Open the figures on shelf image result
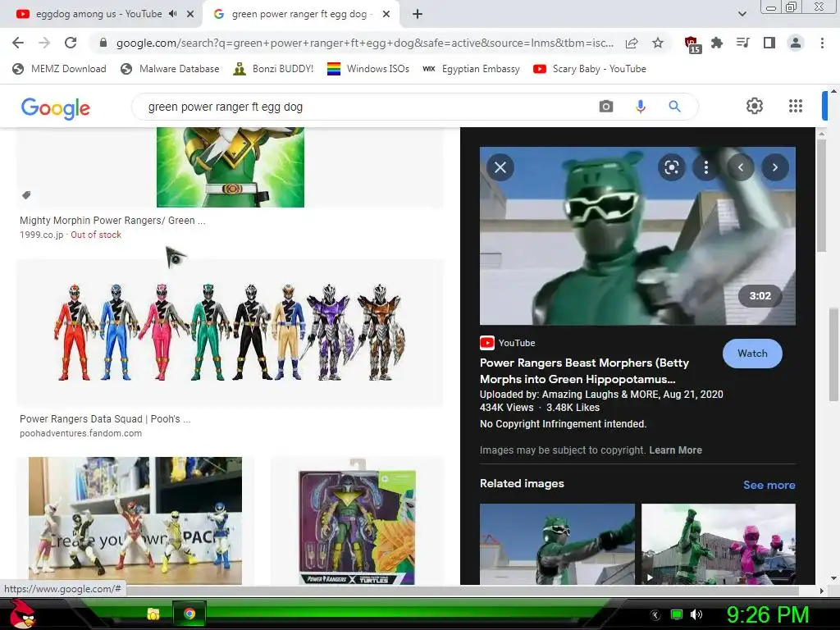This screenshot has width=840, height=630. point(135,521)
